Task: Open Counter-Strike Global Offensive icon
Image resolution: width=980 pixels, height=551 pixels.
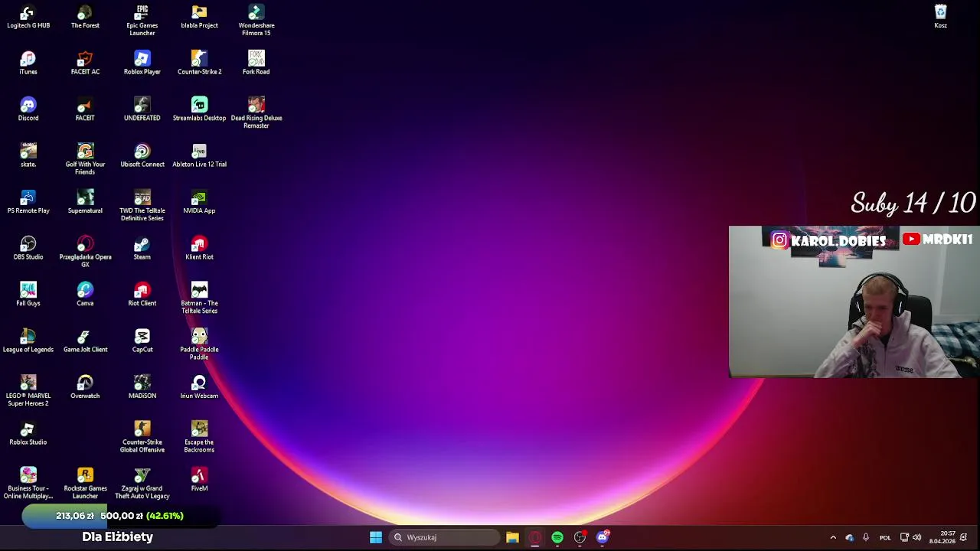Action: [142, 437]
